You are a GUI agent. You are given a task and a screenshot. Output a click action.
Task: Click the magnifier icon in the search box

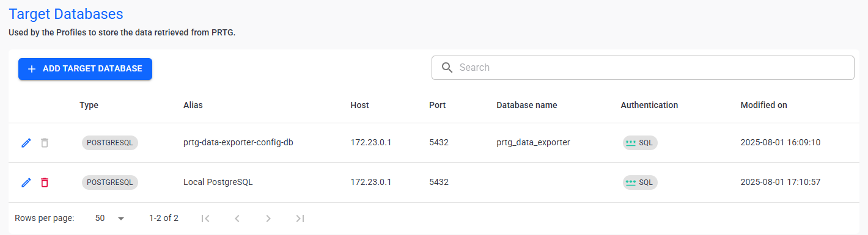447,67
